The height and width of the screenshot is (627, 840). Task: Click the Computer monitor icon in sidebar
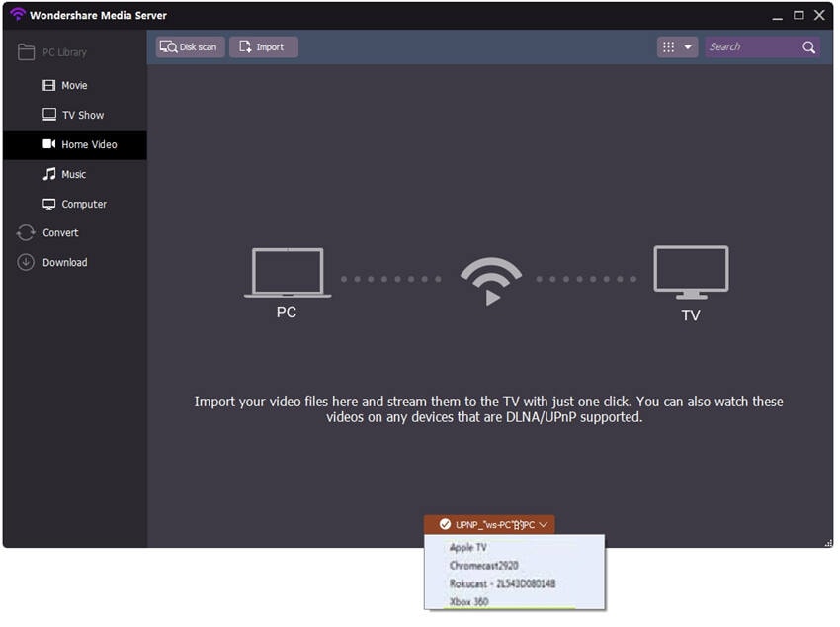48,204
